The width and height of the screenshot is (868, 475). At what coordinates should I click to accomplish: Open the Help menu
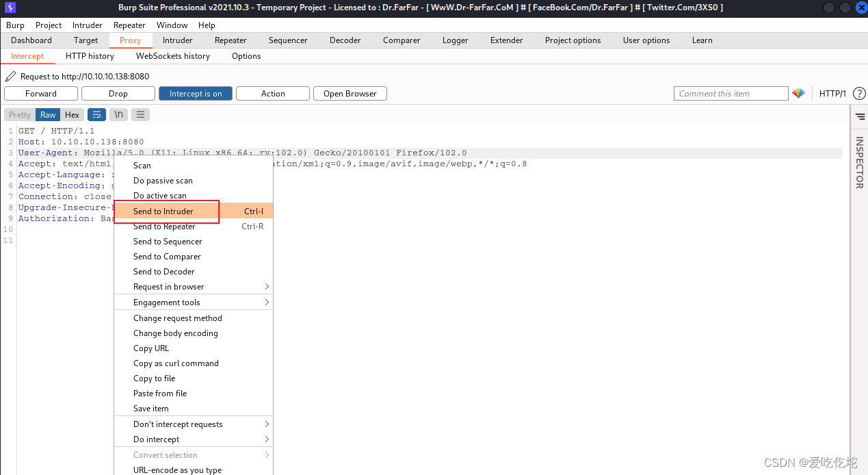coord(207,25)
